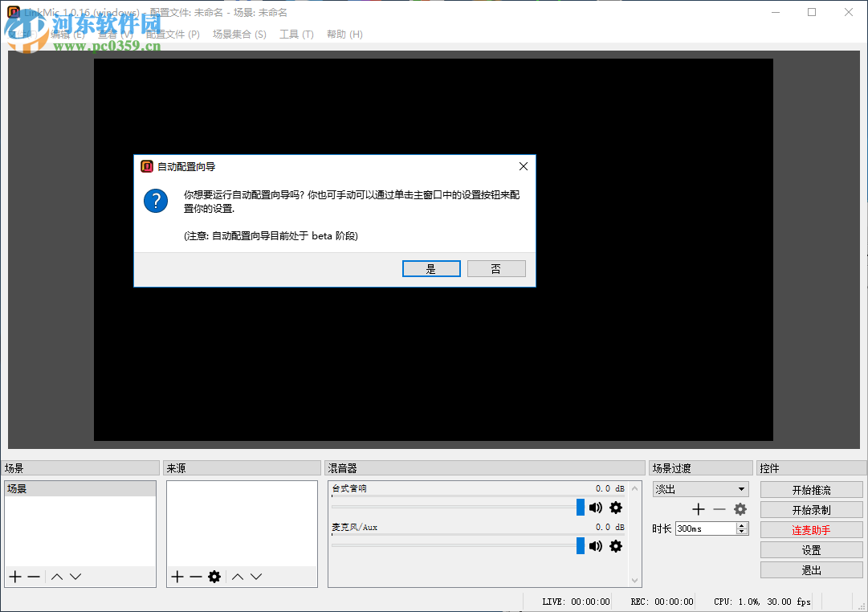Screen dimensions: 868x612
Task: Mute the 台式音响 speaker icon
Action: 595,508
